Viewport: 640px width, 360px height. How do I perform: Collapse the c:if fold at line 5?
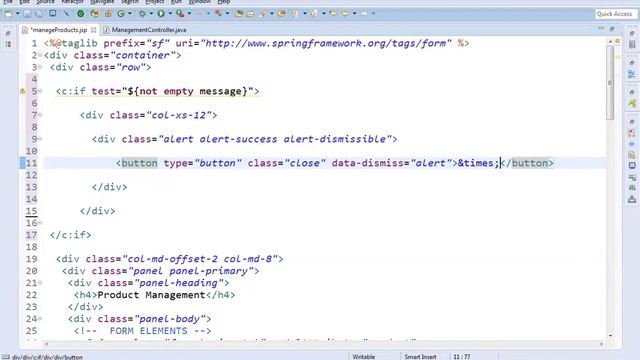40,91
